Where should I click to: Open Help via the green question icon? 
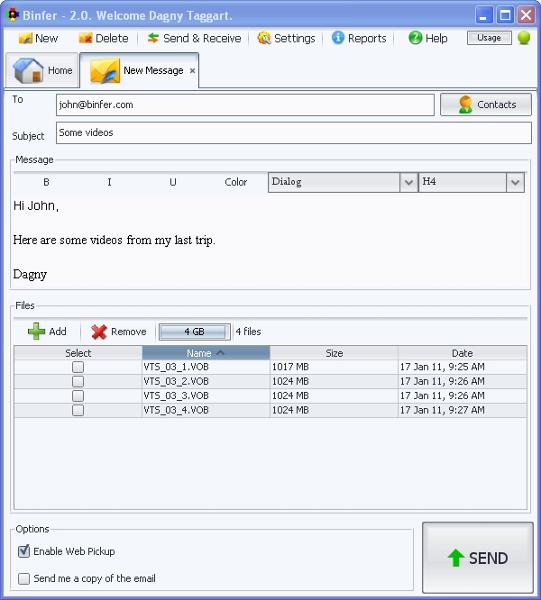click(415, 38)
